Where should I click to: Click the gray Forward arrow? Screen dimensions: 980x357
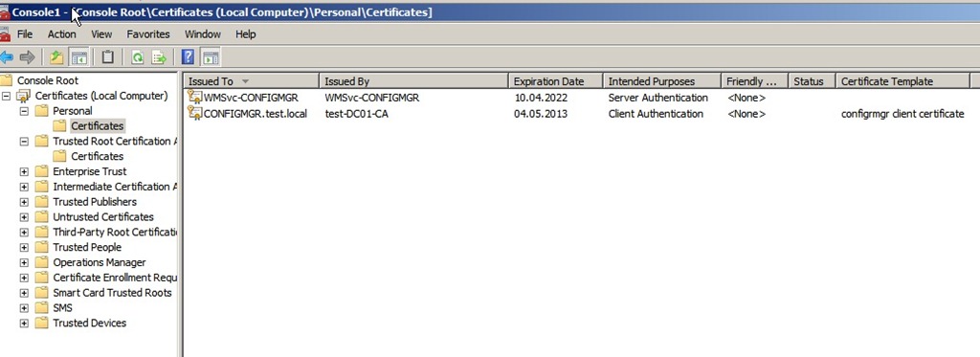pyautogui.click(x=27, y=57)
